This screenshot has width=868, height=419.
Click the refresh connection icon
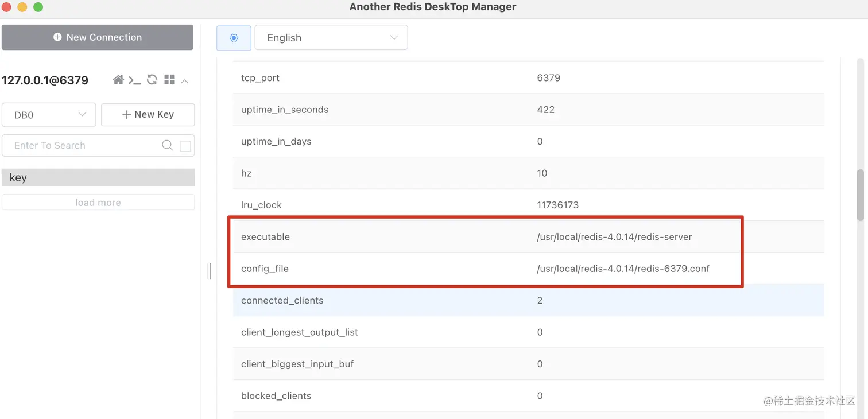coord(152,80)
